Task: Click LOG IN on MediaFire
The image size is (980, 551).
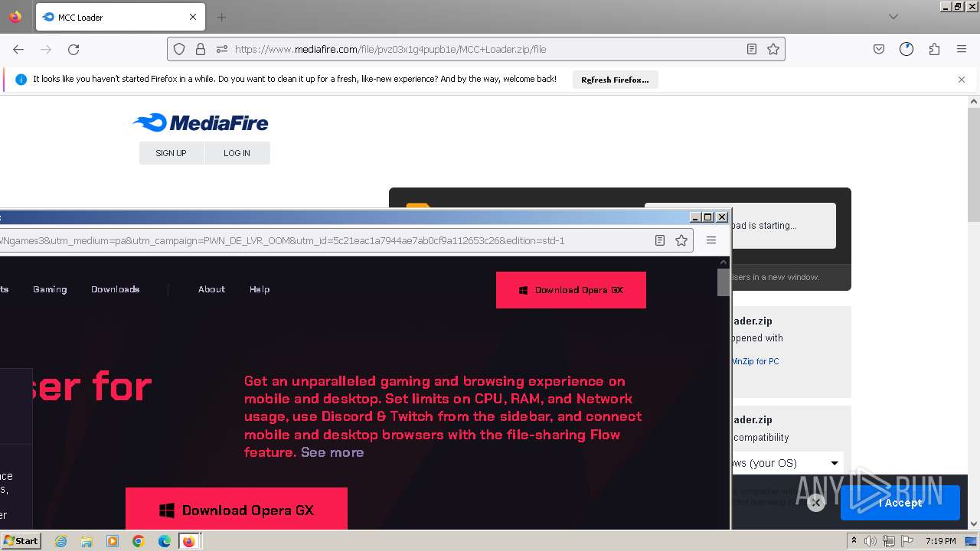Action: [237, 153]
